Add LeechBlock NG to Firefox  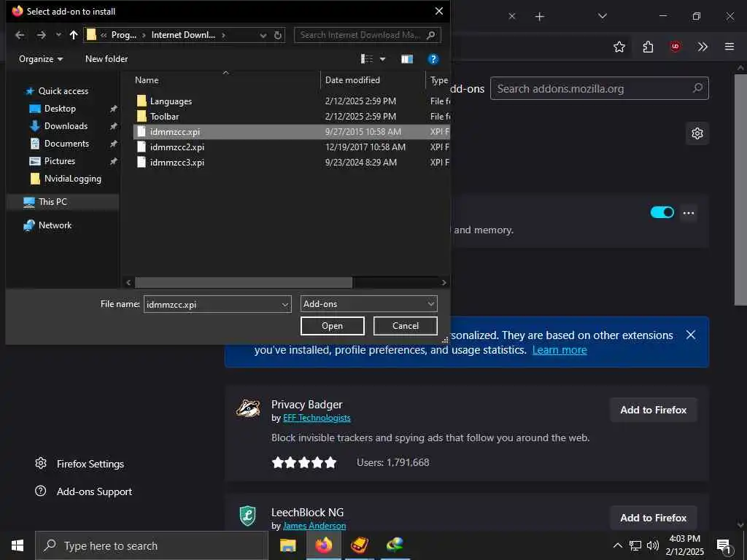click(x=653, y=518)
